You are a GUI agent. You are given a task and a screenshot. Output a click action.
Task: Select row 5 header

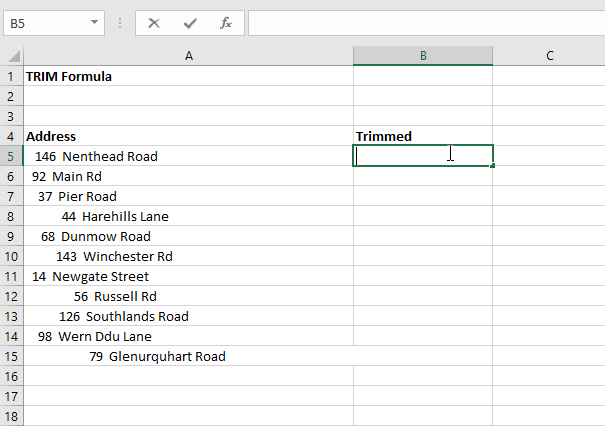11,156
